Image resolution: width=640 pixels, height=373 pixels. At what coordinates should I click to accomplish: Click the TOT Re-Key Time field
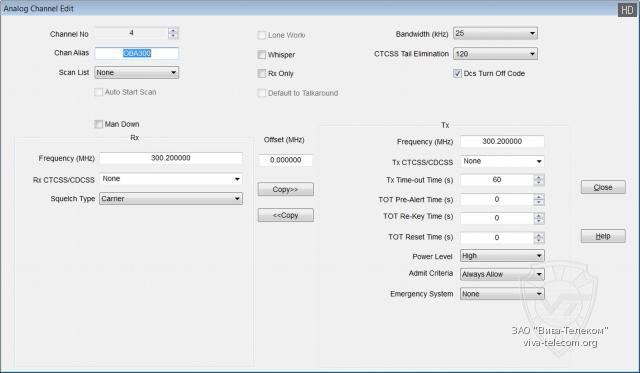(497, 218)
